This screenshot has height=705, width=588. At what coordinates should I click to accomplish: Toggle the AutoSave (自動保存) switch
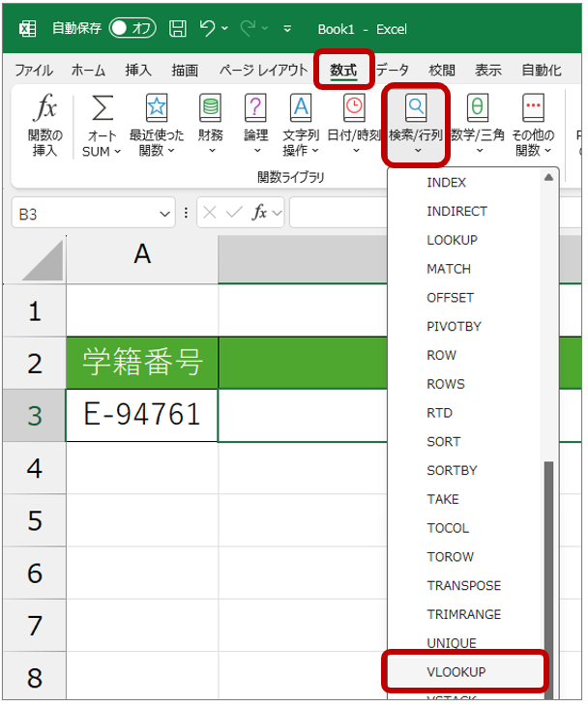(x=132, y=29)
